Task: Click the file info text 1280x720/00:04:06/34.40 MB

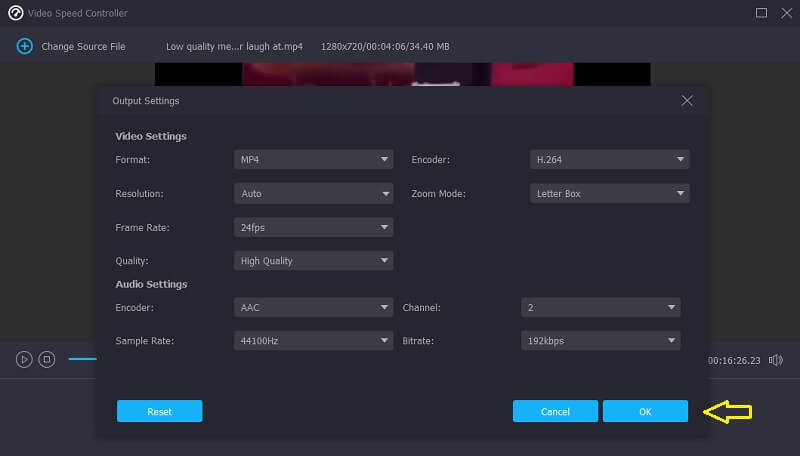Action: tap(385, 46)
